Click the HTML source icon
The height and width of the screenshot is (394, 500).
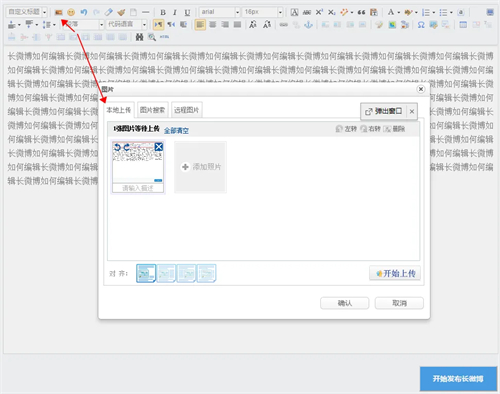coord(164,37)
